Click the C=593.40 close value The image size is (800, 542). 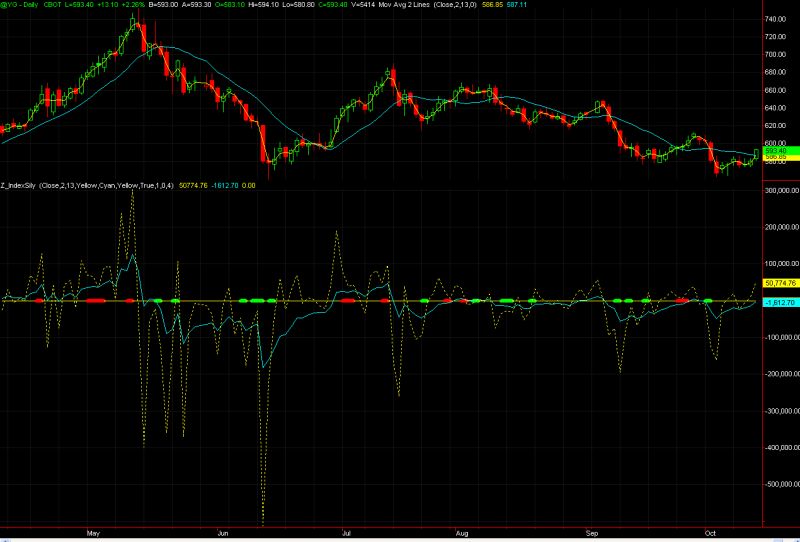click(333, 5)
